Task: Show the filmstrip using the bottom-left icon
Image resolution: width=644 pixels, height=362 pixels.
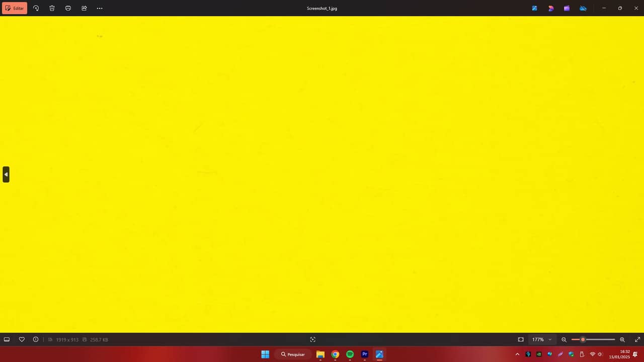Action: [7, 339]
